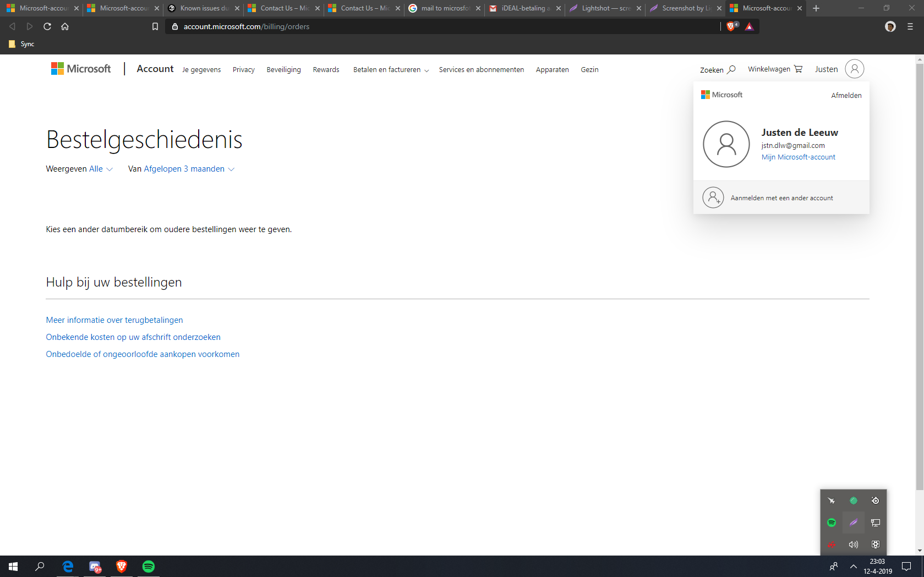Click the Microsoft logo in page header
The width and height of the screenshot is (924, 577).
pyautogui.click(x=81, y=69)
